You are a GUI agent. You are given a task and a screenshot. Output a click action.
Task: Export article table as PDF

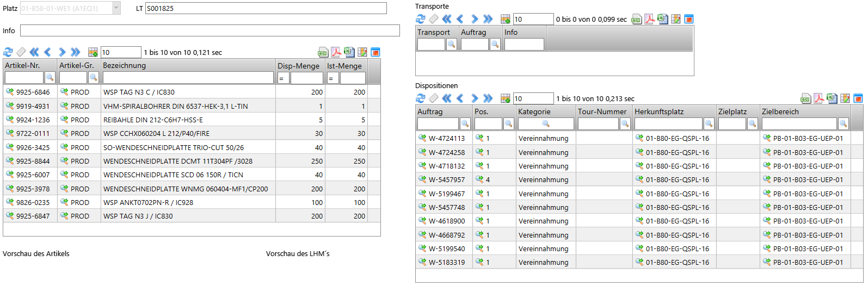tap(336, 52)
